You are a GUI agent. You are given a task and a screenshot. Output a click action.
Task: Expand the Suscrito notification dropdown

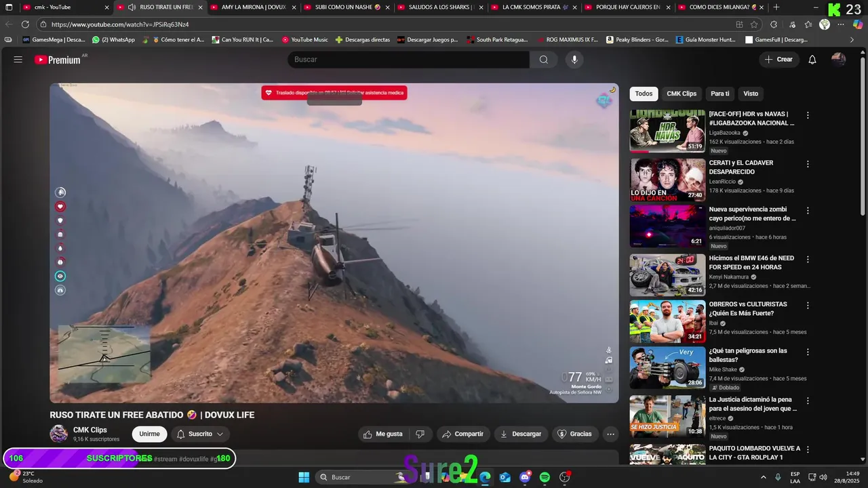coord(200,434)
